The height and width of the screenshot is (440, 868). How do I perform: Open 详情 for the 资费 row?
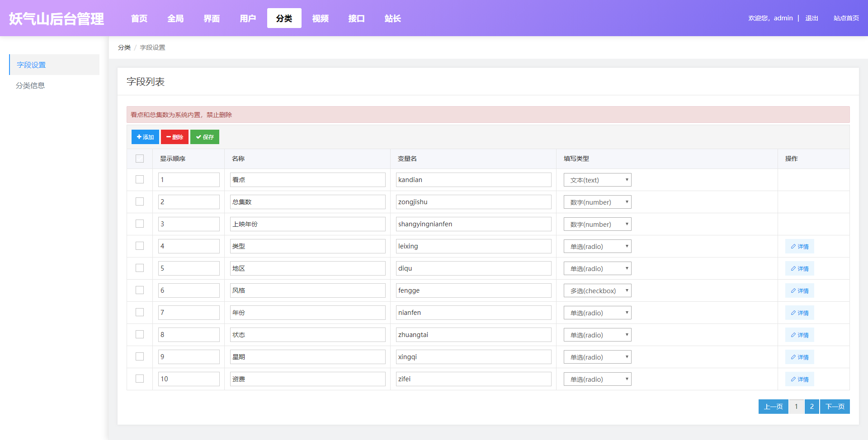tap(799, 379)
